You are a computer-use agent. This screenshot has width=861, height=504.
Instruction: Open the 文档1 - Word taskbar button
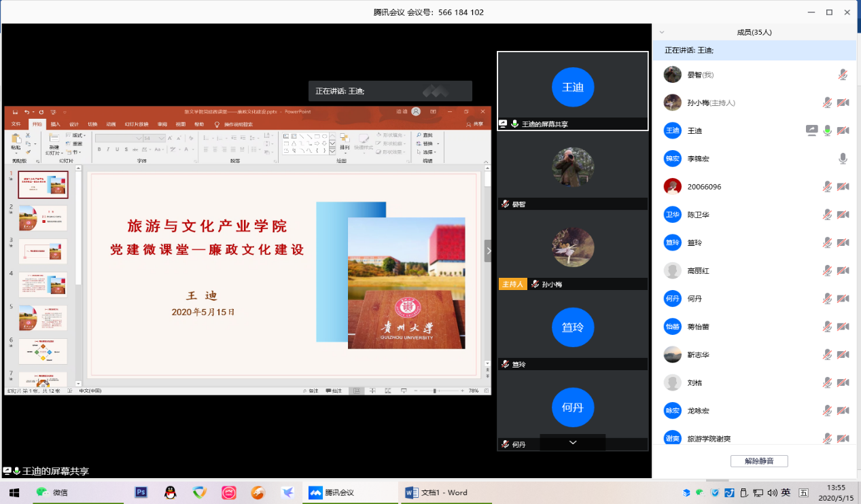pos(437,492)
